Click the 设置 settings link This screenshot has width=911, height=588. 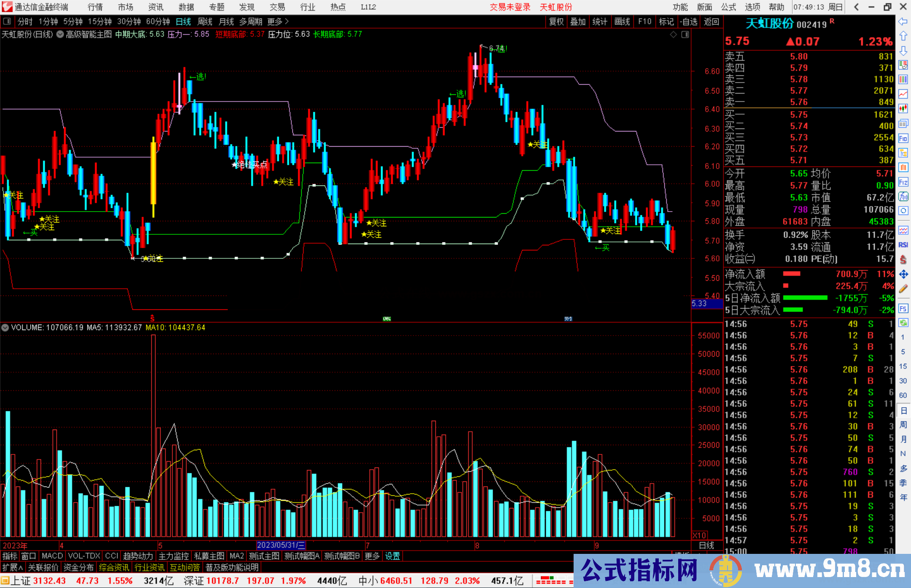click(392, 556)
